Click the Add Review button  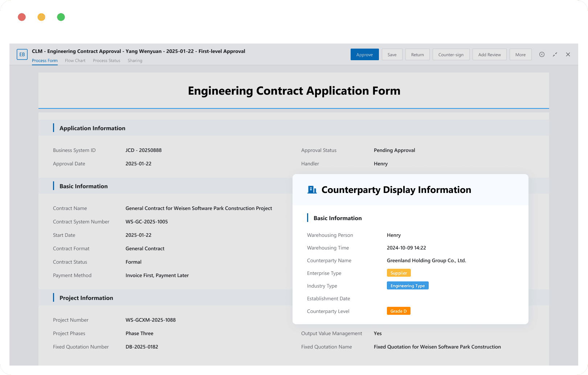pyautogui.click(x=490, y=54)
